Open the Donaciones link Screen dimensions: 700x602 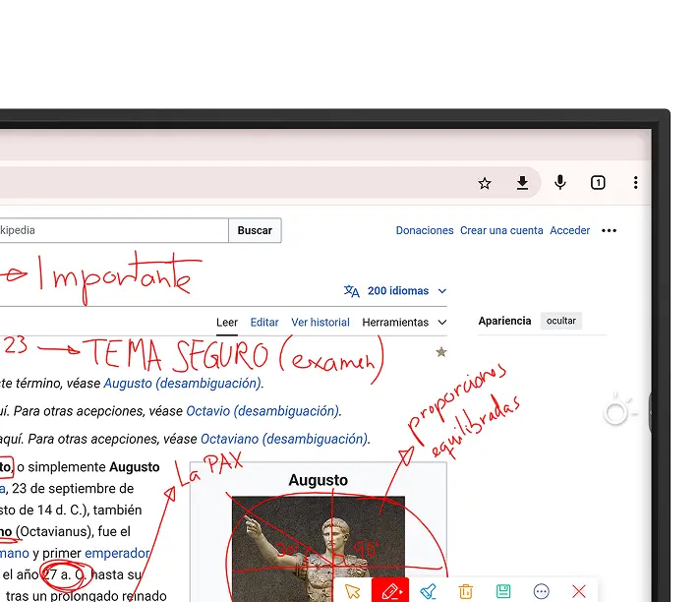click(x=425, y=230)
